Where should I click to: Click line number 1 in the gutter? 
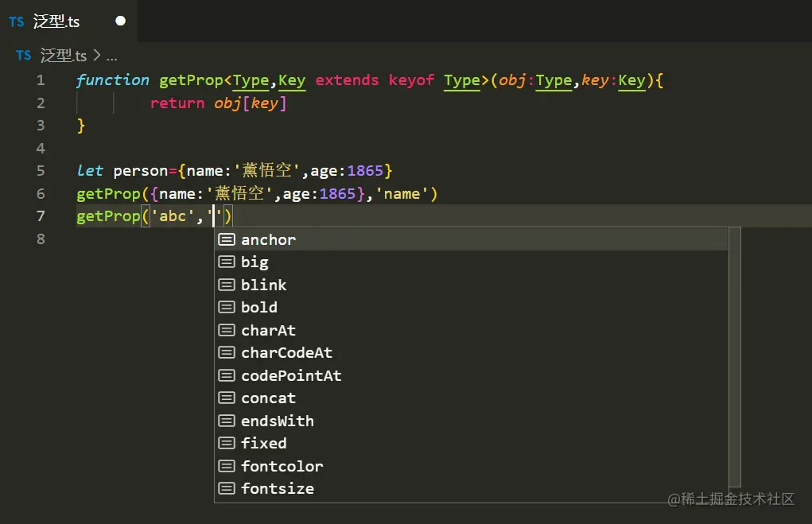41,80
